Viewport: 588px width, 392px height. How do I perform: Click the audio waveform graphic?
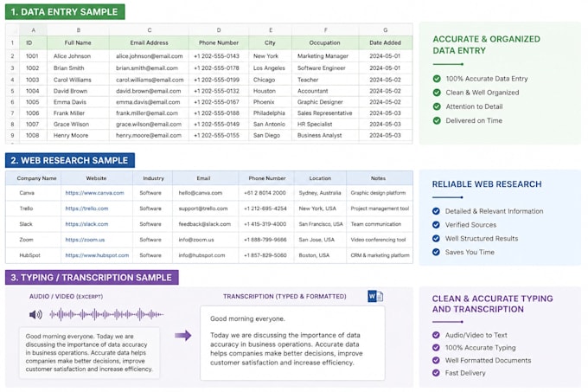pyautogui.click(x=106, y=314)
